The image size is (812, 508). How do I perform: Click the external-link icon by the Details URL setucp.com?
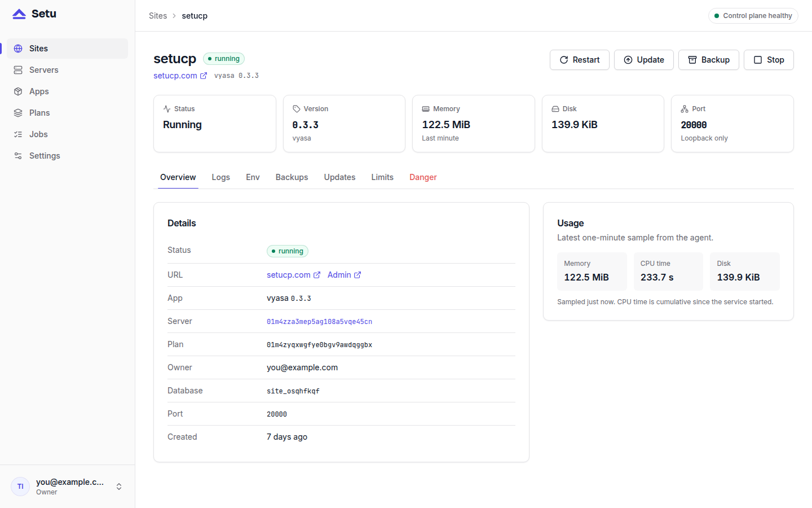(317, 275)
